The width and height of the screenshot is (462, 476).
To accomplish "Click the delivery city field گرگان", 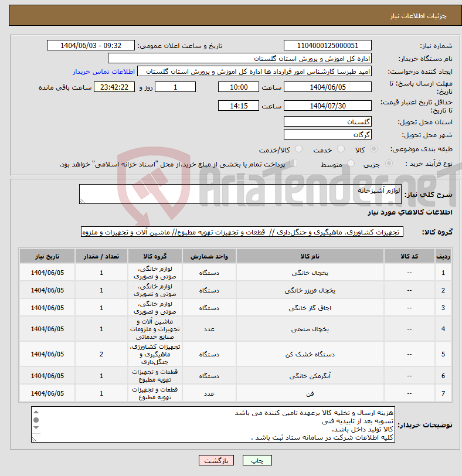I will coord(328,134).
